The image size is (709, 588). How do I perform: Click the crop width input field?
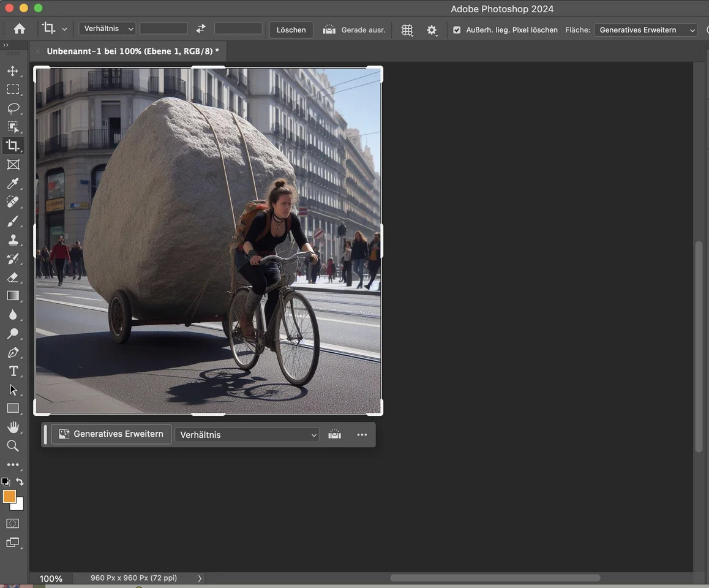click(163, 29)
